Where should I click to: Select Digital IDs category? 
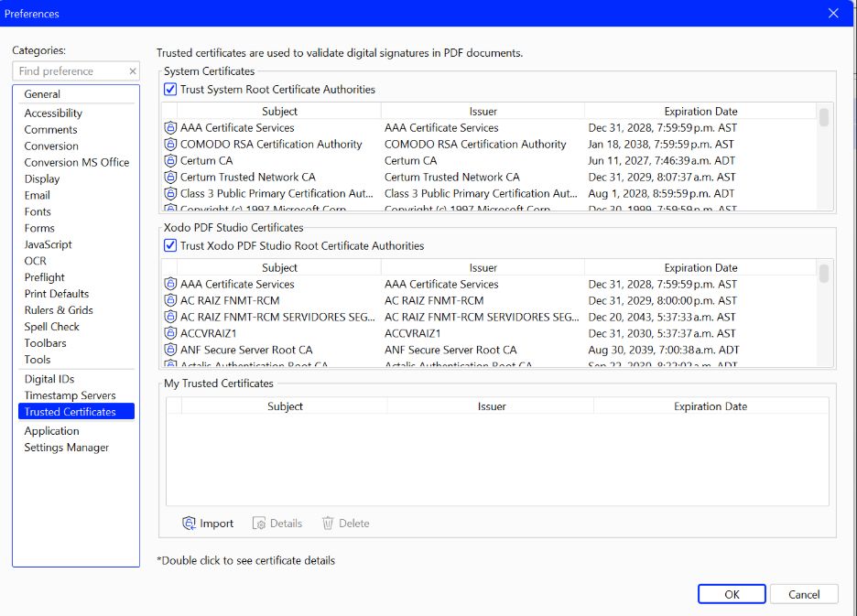[x=76, y=379]
